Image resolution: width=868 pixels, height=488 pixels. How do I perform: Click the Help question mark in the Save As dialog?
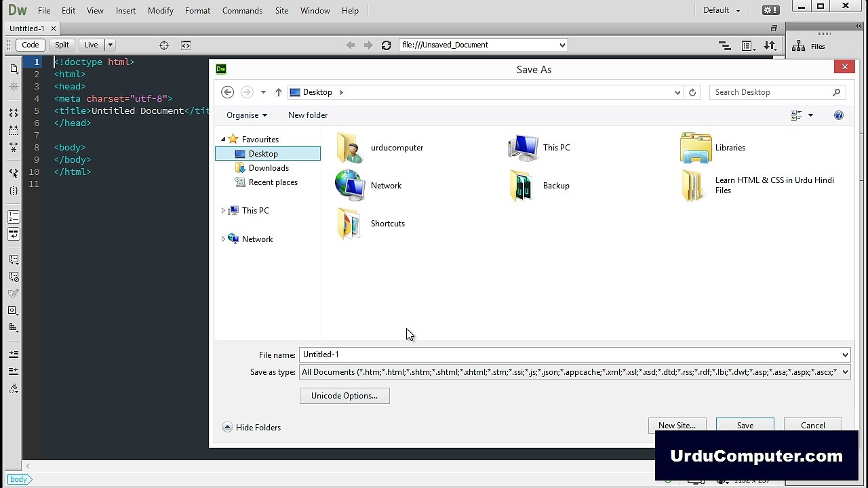[x=839, y=115]
